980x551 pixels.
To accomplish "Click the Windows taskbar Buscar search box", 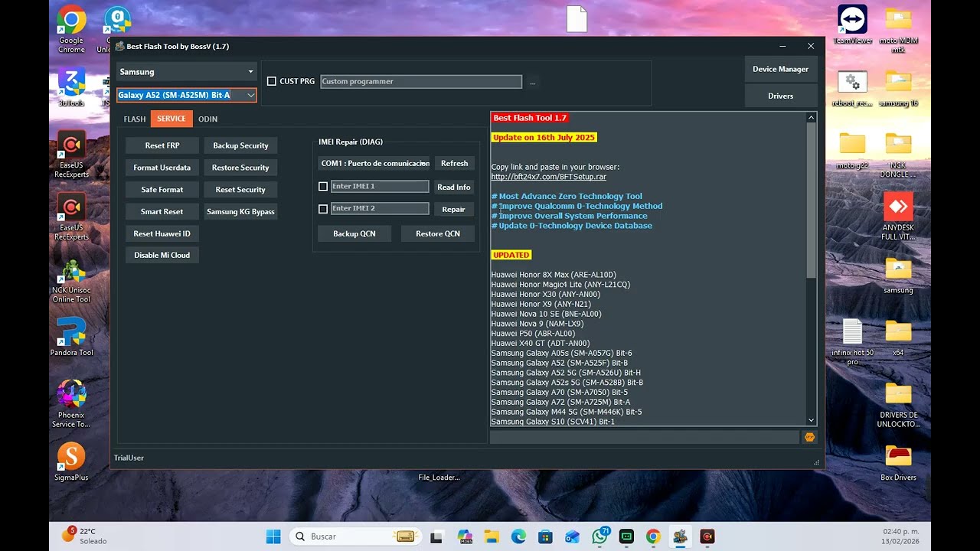I will click(x=354, y=536).
